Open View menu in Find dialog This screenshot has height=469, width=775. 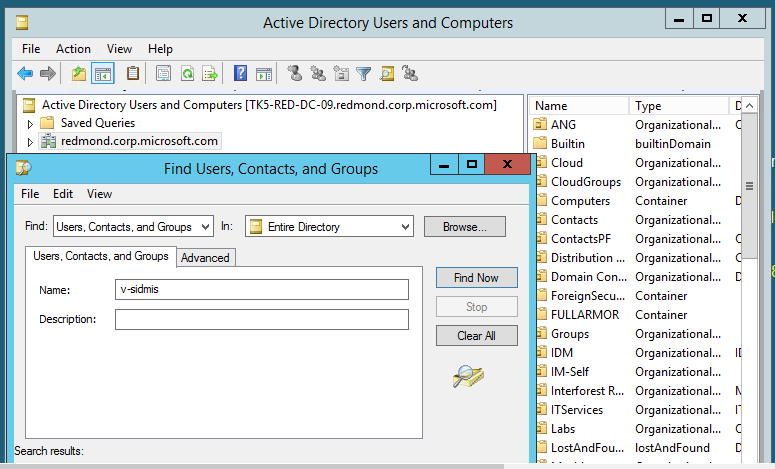(99, 194)
